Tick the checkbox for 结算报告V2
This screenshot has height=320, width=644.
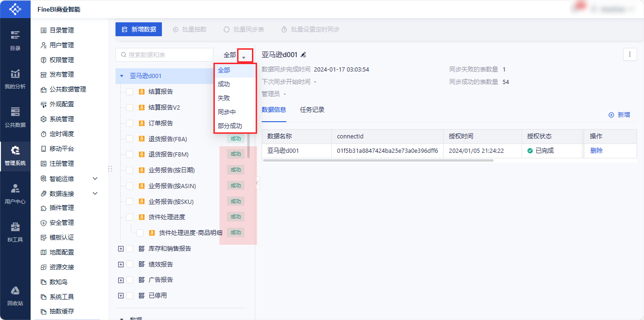[129, 107]
